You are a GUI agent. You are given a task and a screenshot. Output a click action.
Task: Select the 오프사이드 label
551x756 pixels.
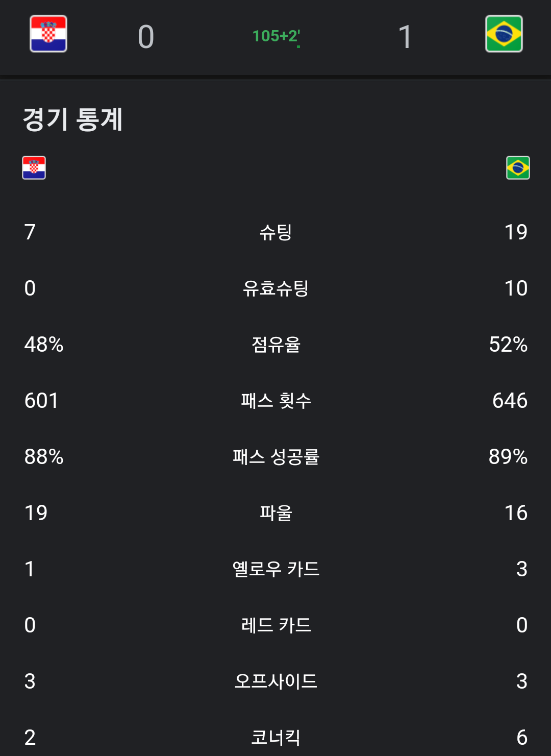pos(275,681)
